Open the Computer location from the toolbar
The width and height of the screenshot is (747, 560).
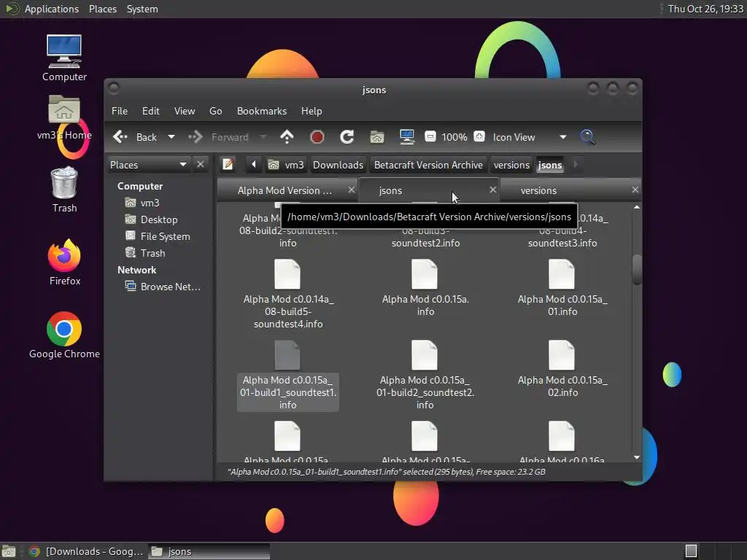click(x=407, y=137)
